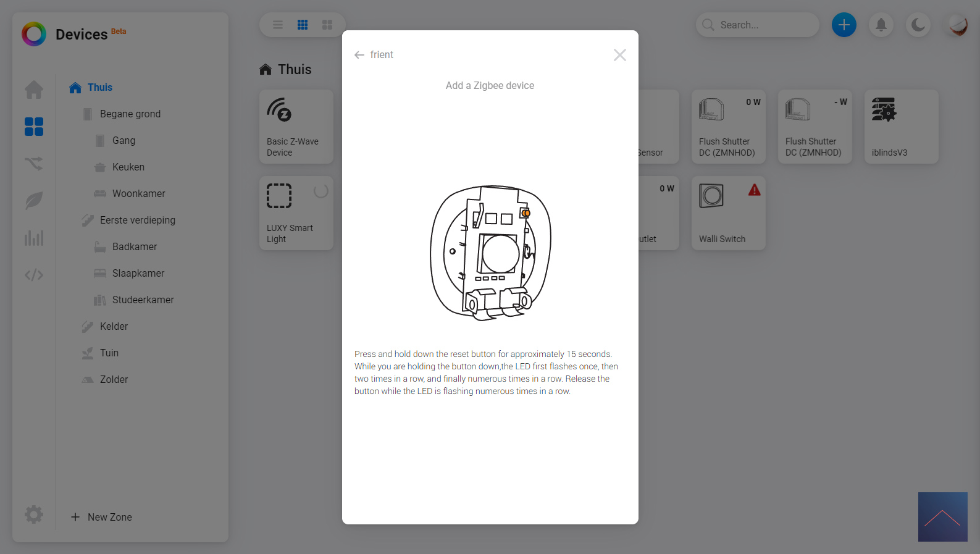Open the Energy leaf icon in sidebar
980x554 pixels.
pyautogui.click(x=34, y=201)
